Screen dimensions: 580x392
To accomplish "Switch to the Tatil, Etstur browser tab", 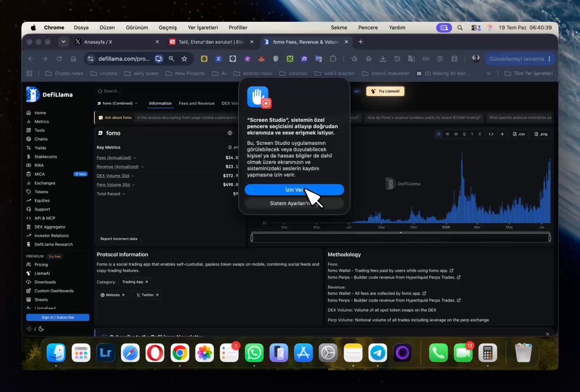I will click(x=212, y=42).
